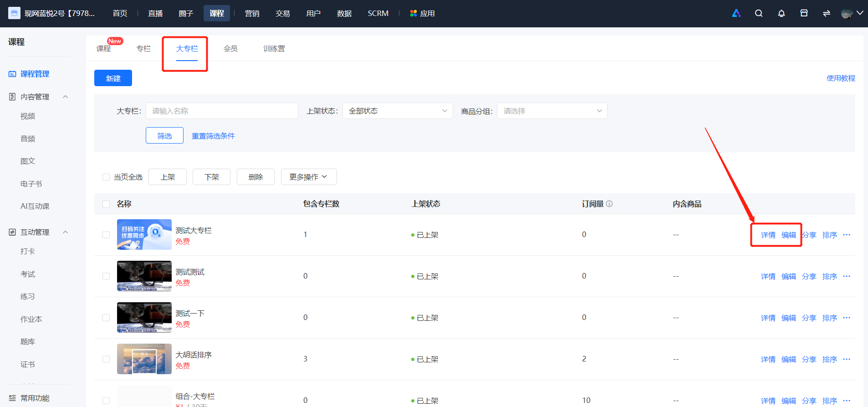Click the 课程管理 sidebar icon
The image size is (868, 407).
click(12, 74)
